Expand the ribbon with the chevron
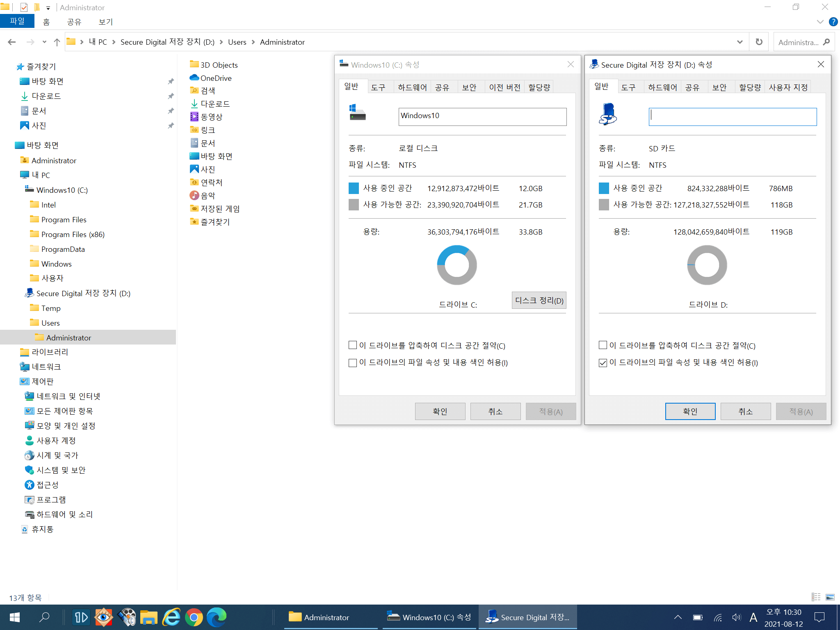840x630 pixels. click(x=820, y=22)
